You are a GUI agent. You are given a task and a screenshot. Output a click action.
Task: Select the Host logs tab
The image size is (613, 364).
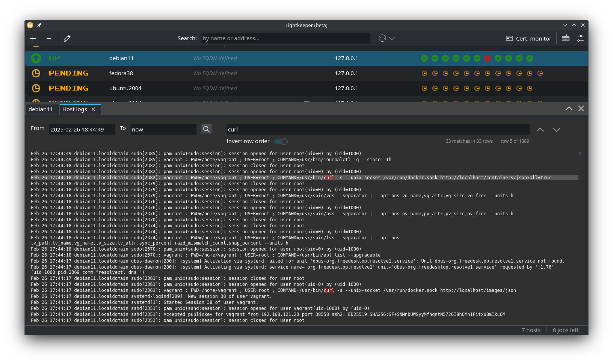75,109
